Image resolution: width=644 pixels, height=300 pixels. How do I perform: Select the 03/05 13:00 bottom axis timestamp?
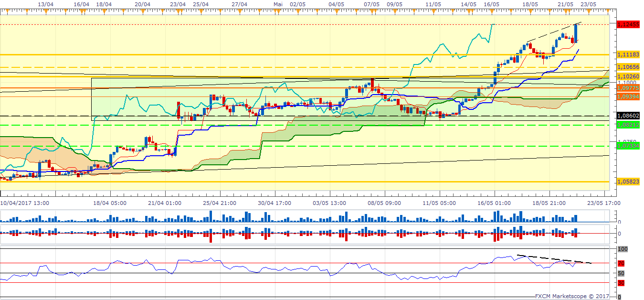click(x=329, y=203)
